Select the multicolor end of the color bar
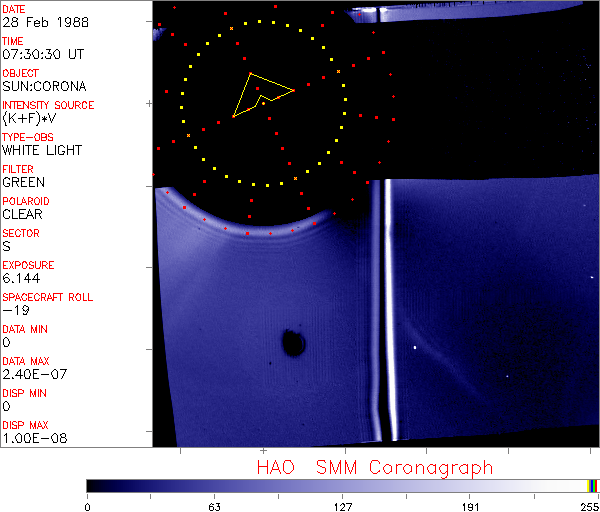600x512 pixels. (592, 485)
